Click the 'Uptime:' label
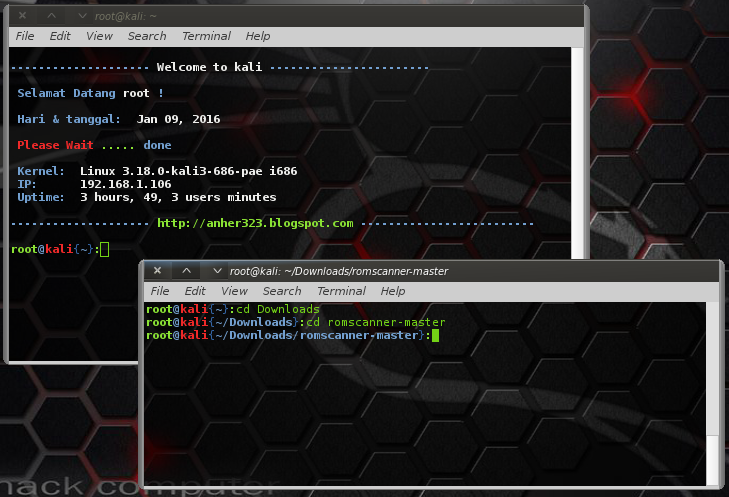The image size is (729, 497). [41, 197]
